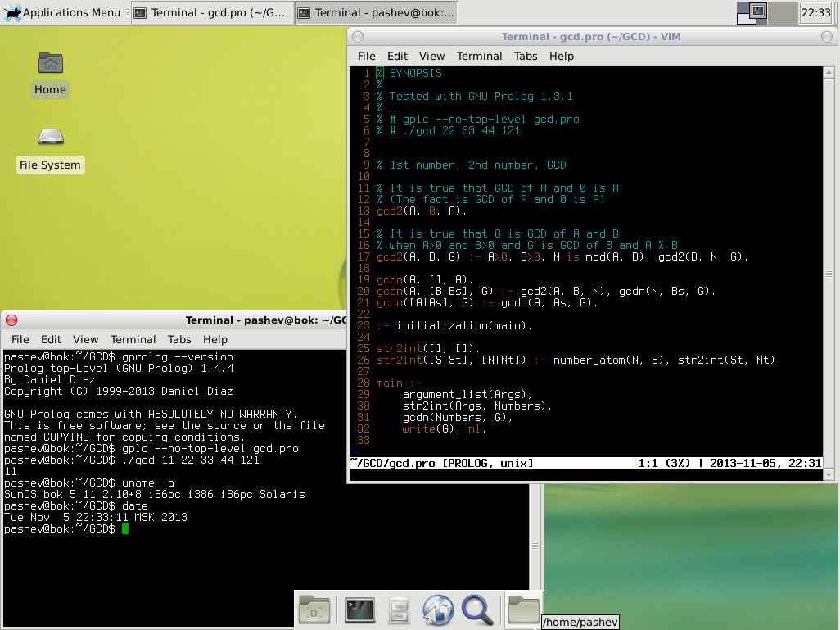Open the file manager cabinet icon in dock
The height and width of the screenshot is (630, 840).
pos(399,610)
